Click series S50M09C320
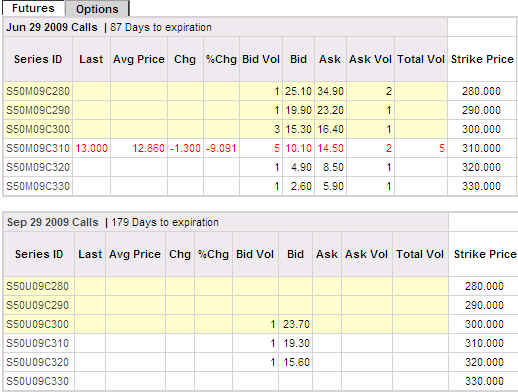Image resolution: width=518 pixels, height=392 pixels. coord(38,167)
